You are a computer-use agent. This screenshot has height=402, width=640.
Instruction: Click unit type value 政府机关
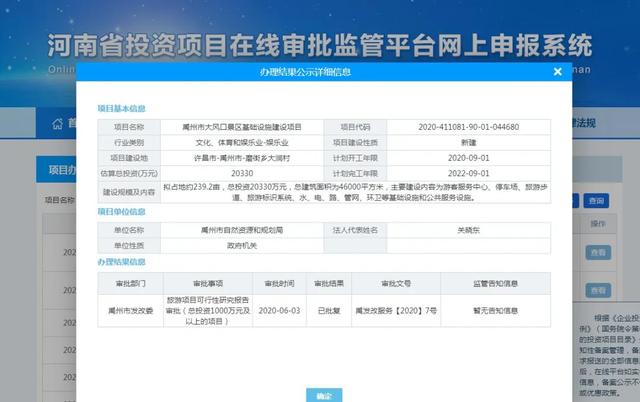point(242,246)
